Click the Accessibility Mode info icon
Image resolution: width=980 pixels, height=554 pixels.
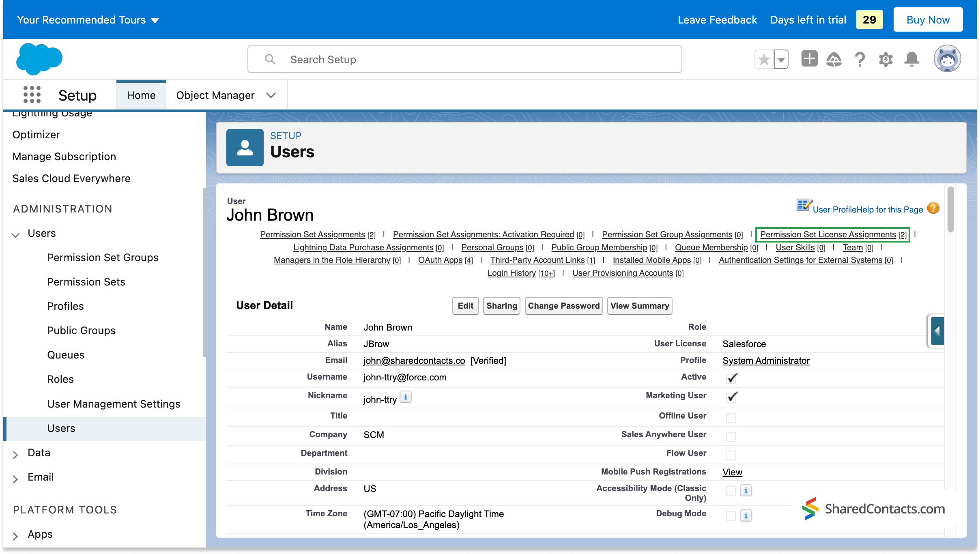[746, 490]
